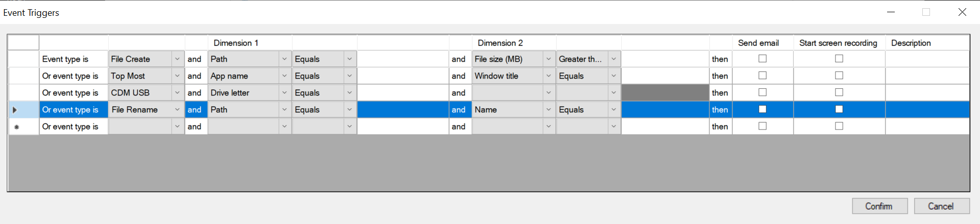Viewport: 980px width, 224px height.
Task: Toggle Send email for CDM USB row
Action: point(763,92)
